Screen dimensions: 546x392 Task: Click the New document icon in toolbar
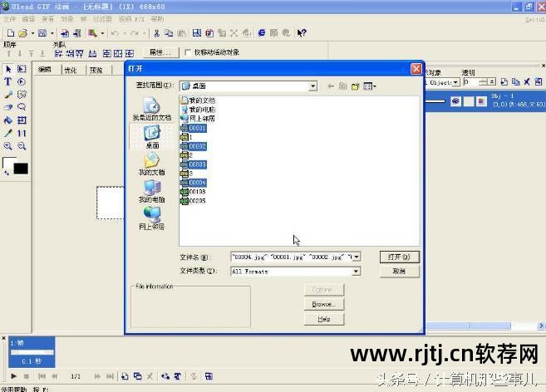[x=11, y=33]
